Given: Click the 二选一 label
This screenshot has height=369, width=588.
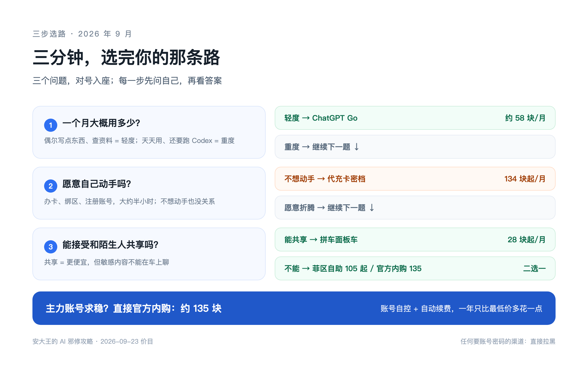Looking at the screenshot, I should click(534, 268).
